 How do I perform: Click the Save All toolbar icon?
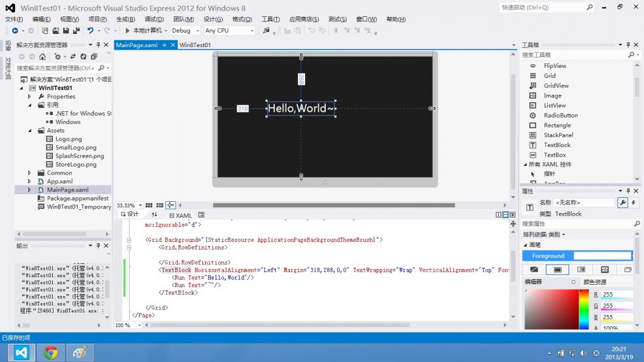click(77, 30)
